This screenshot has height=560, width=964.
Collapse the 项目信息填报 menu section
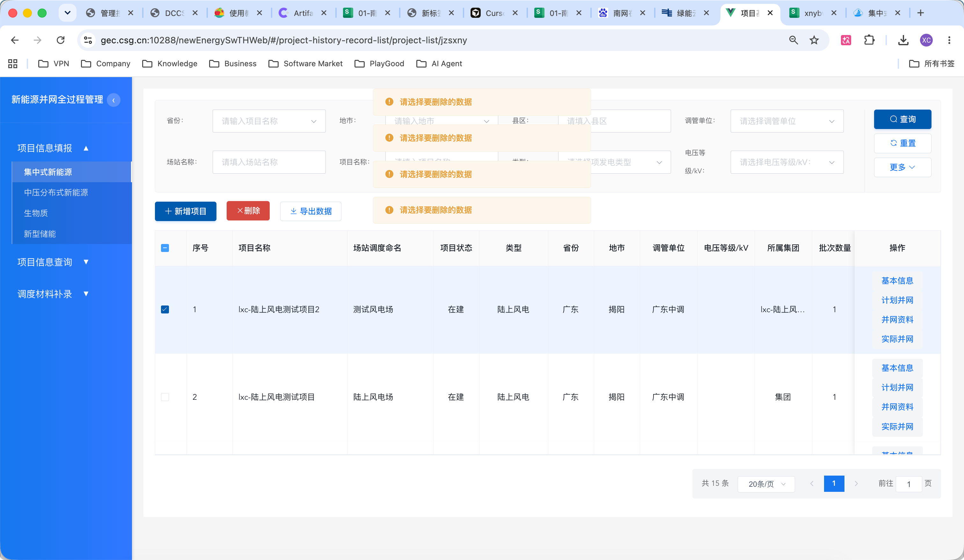pos(53,148)
